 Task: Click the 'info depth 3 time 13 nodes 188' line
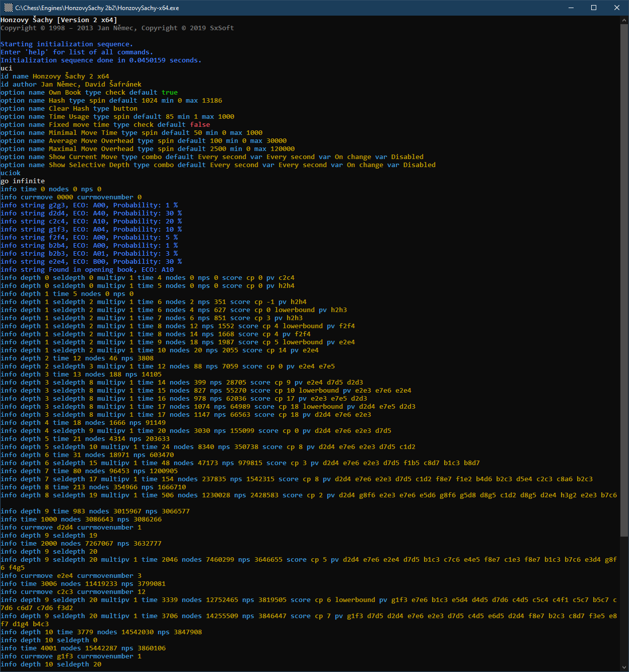click(x=81, y=375)
